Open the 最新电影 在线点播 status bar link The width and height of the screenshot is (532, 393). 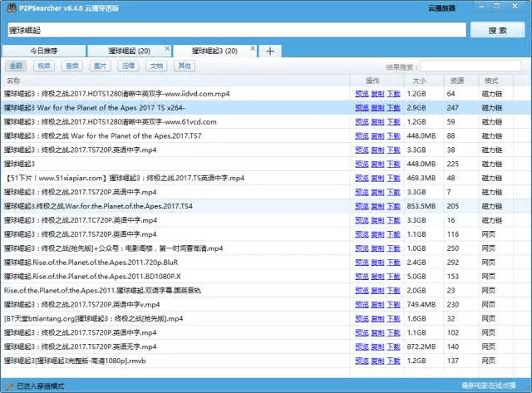489,386
